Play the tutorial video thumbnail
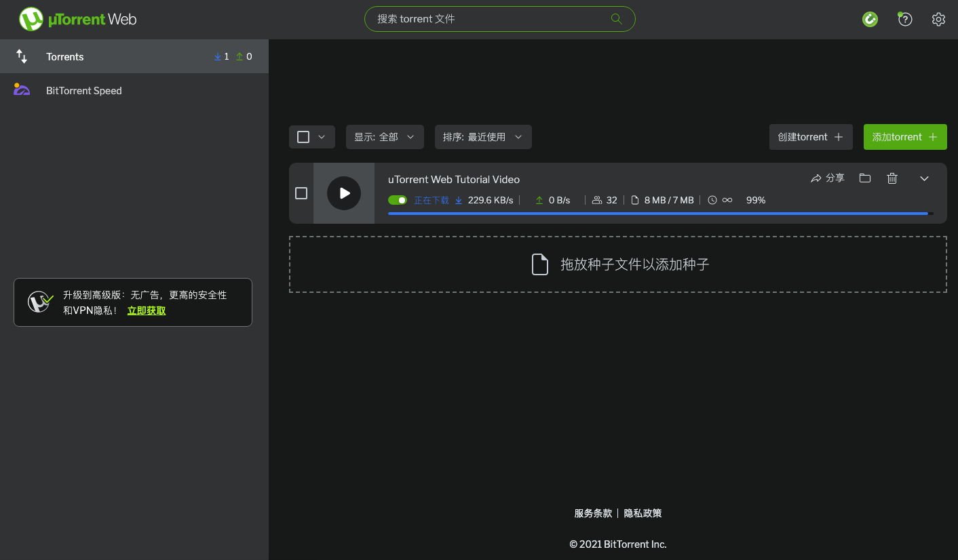958x560 pixels. tap(344, 193)
